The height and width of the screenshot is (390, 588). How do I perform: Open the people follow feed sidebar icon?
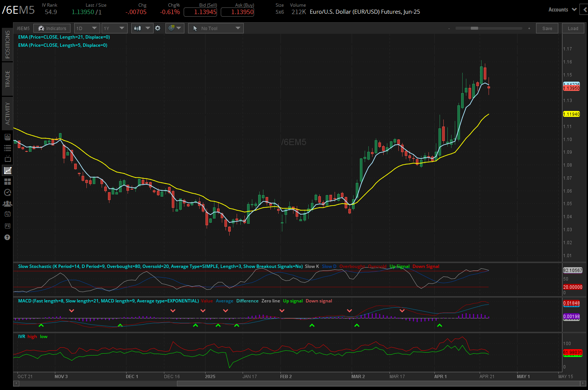[7, 204]
